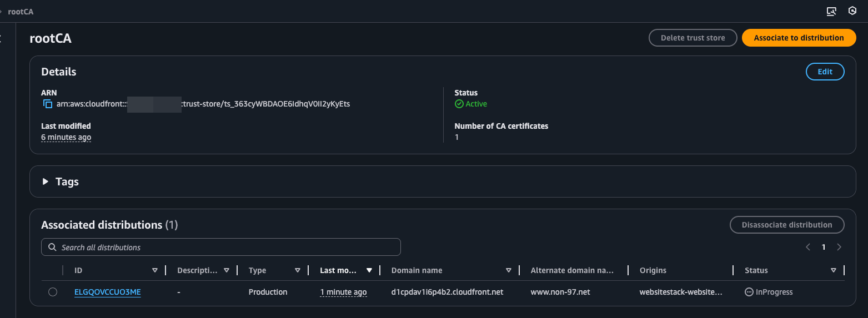Click the Origins column header
This screenshot has width=868, height=318.
653,270
